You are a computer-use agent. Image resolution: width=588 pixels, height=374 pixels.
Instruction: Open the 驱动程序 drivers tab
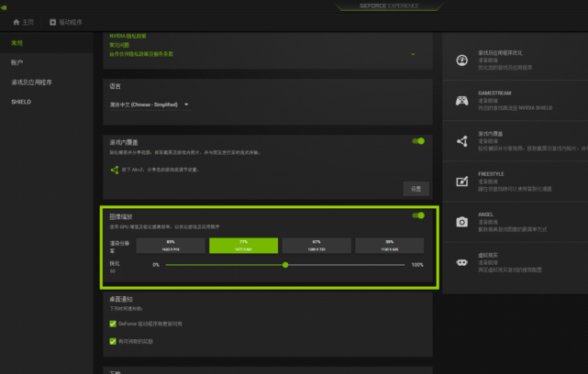click(x=66, y=22)
